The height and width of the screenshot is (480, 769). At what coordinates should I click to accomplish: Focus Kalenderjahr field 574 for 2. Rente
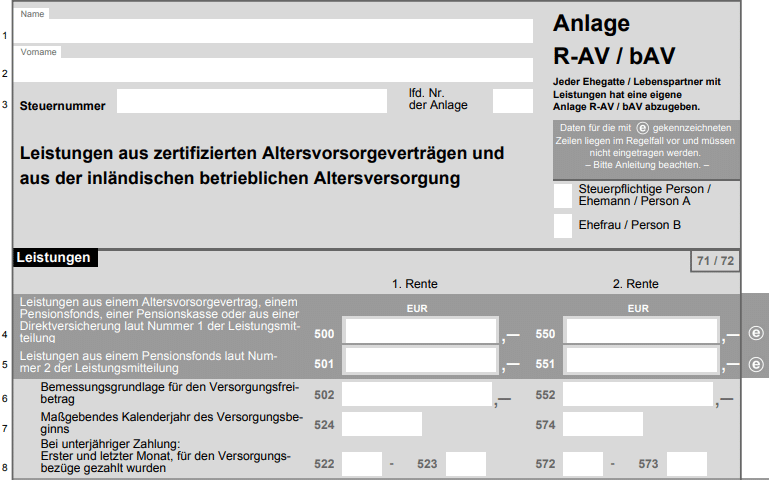603,425
